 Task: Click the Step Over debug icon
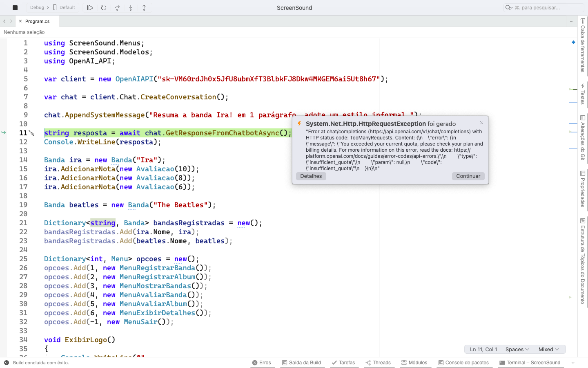117,7
